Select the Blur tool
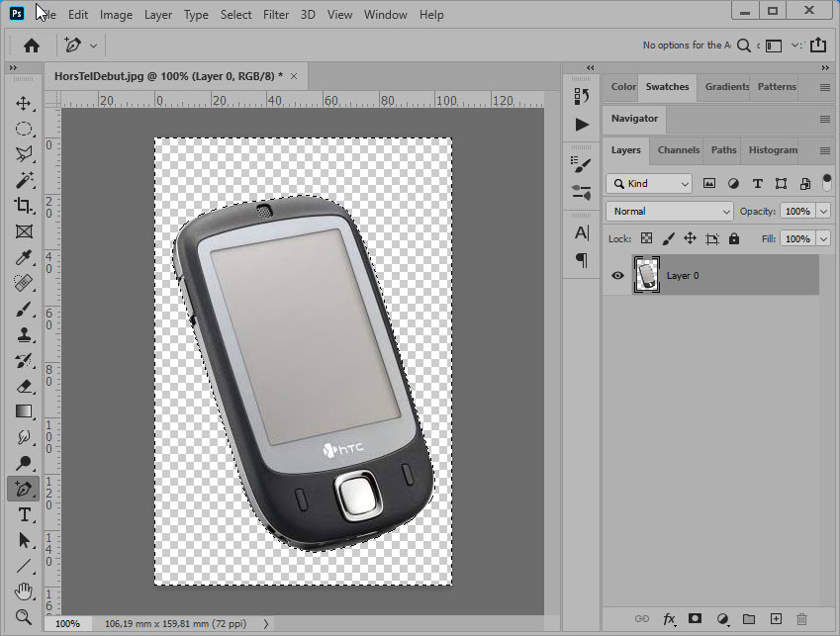Viewport: 840px width, 636px height. [23, 437]
